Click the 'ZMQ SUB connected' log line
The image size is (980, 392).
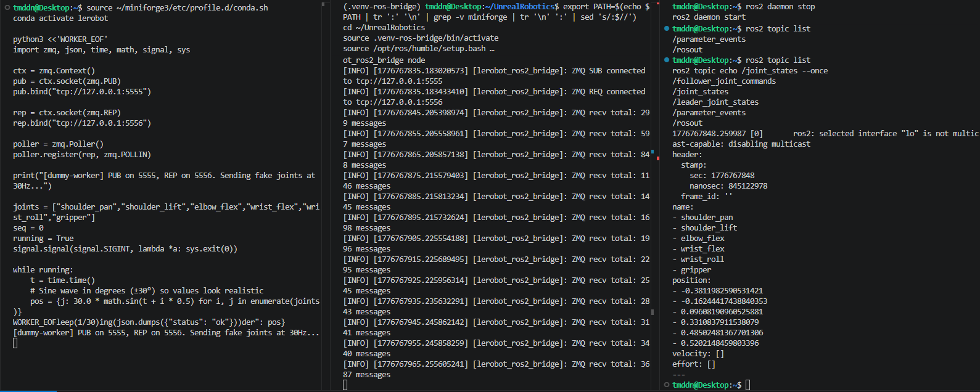[x=494, y=70]
